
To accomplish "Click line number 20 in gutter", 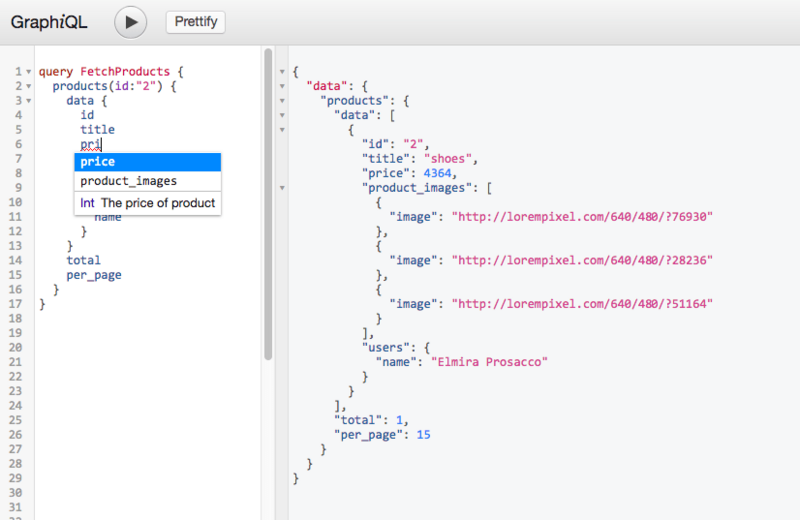I will tap(15, 348).
